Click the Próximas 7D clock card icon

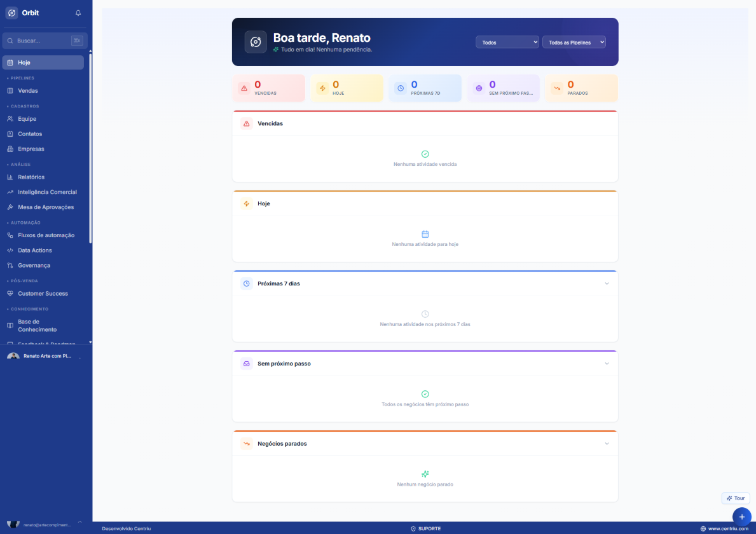401,88
